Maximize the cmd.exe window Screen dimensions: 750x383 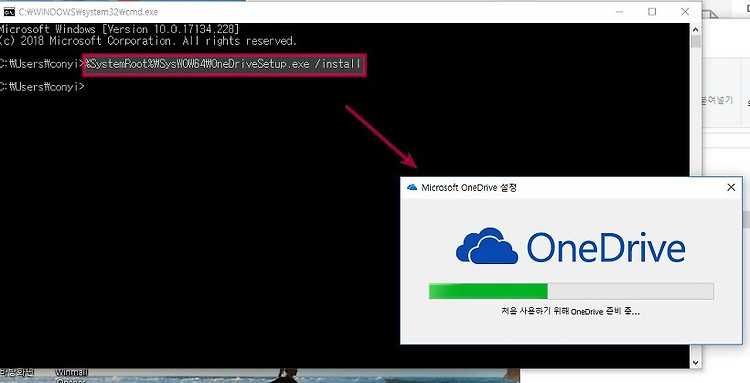(652, 11)
